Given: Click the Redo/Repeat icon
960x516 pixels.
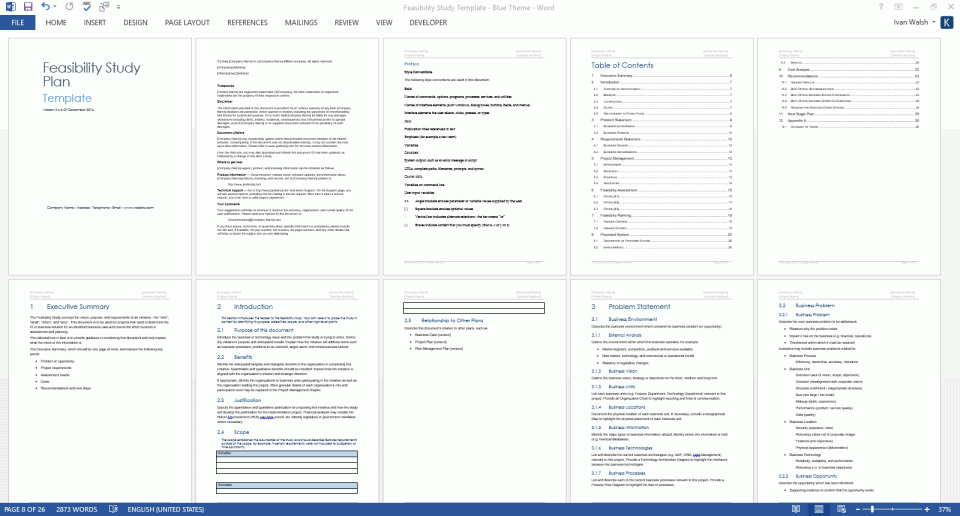Looking at the screenshot, I should pos(69,7).
